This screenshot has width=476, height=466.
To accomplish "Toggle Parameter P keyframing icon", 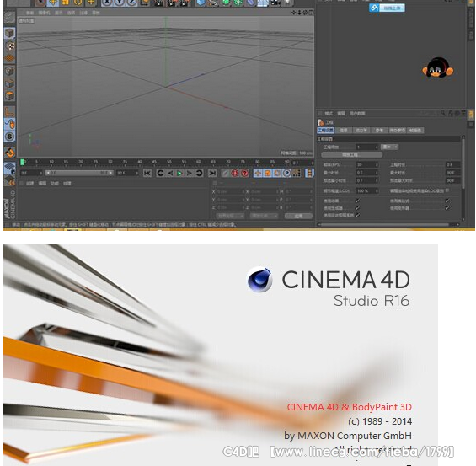I will [286, 173].
